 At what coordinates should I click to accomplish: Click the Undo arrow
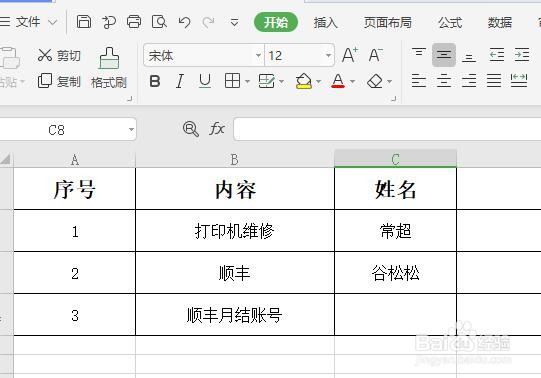pos(184,23)
